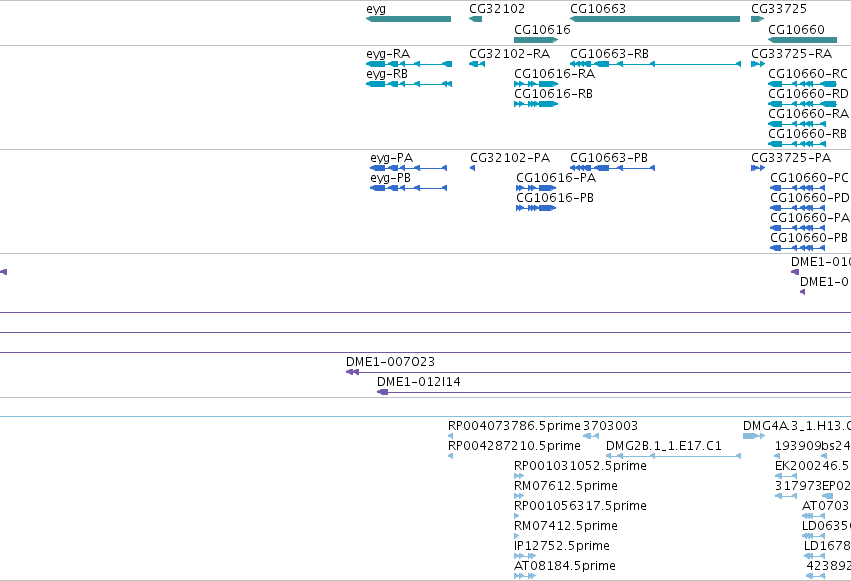This screenshot has height=581, width=851.
Task: Click the RP004073786.5prime EST label
Action: [x=514, y=426]
